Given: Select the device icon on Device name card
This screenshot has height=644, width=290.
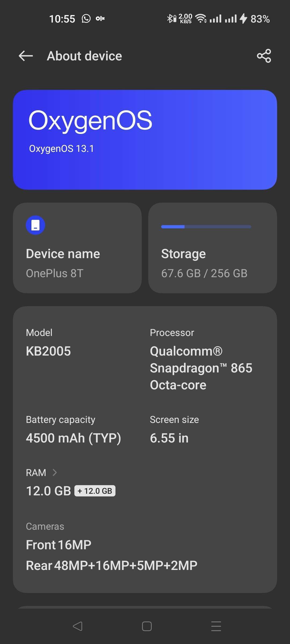Looking at the screenshot, I should point(35,225).
